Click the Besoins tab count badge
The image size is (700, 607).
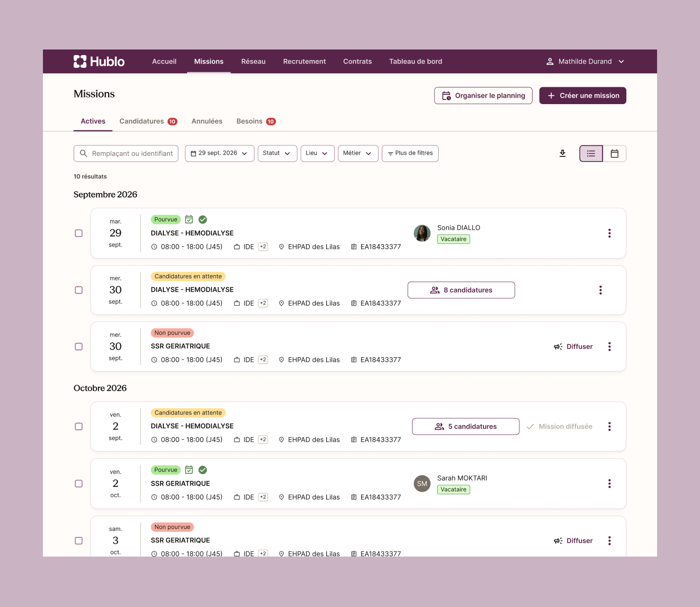271,121
